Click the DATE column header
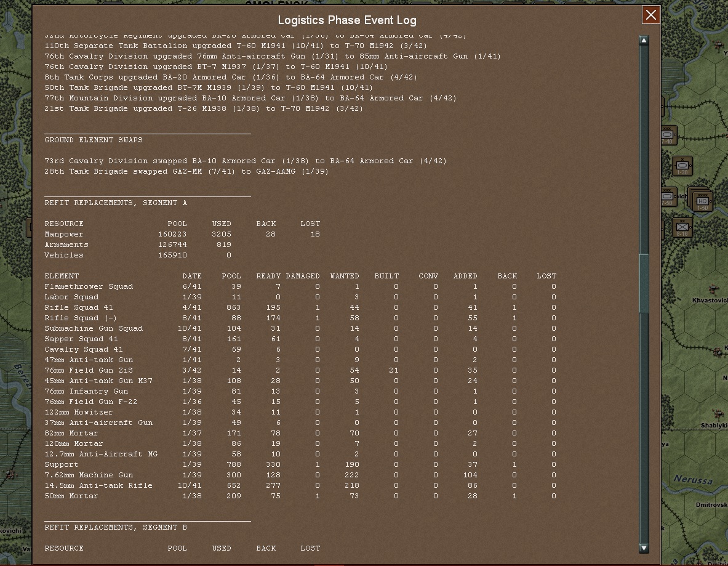 pos(192,276)
